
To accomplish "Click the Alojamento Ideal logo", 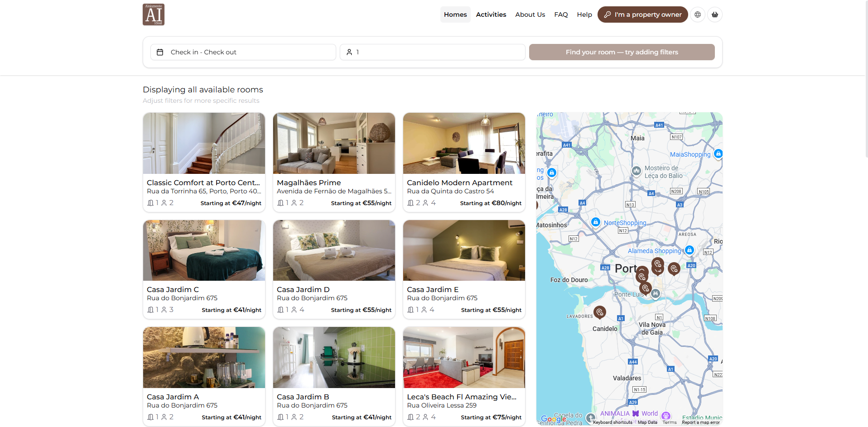I will (x=154, y=14).
